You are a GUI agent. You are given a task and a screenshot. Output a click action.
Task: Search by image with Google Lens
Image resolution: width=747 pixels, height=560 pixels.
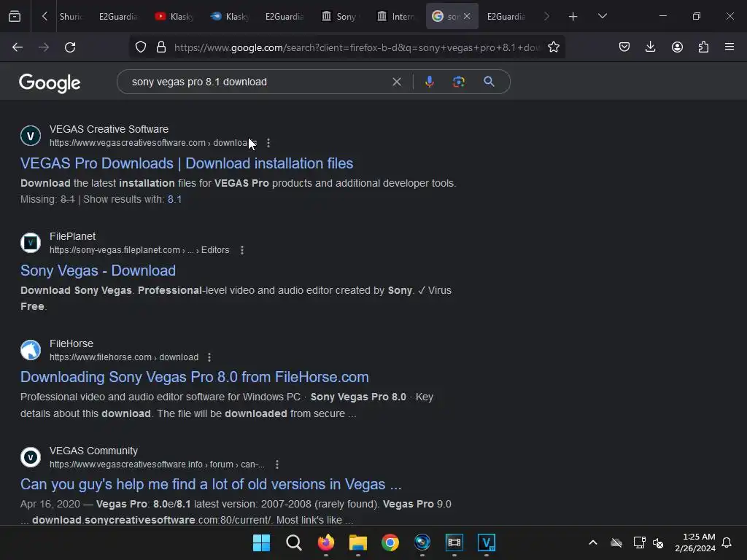458,82
